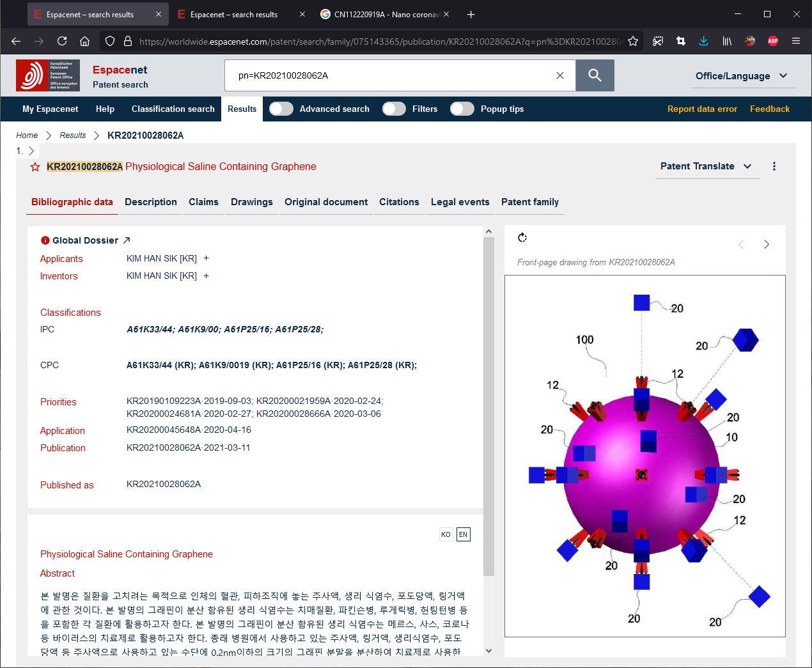The height and width of the screenshot is (668, 812).
Task: Show next drawing with right arrow
Action: [x=766, y=244]
